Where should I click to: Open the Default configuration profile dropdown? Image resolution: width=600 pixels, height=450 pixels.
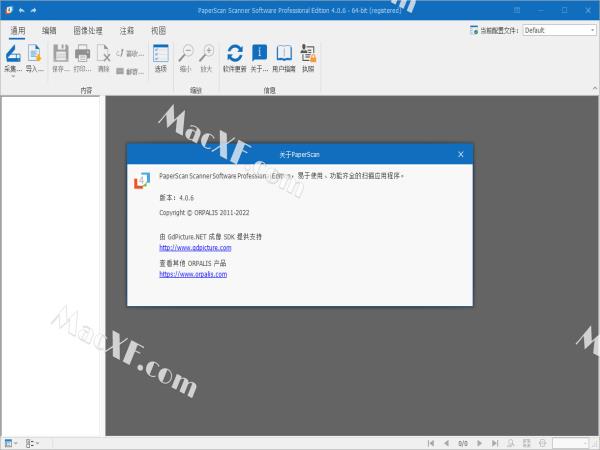tap(559, 30)
